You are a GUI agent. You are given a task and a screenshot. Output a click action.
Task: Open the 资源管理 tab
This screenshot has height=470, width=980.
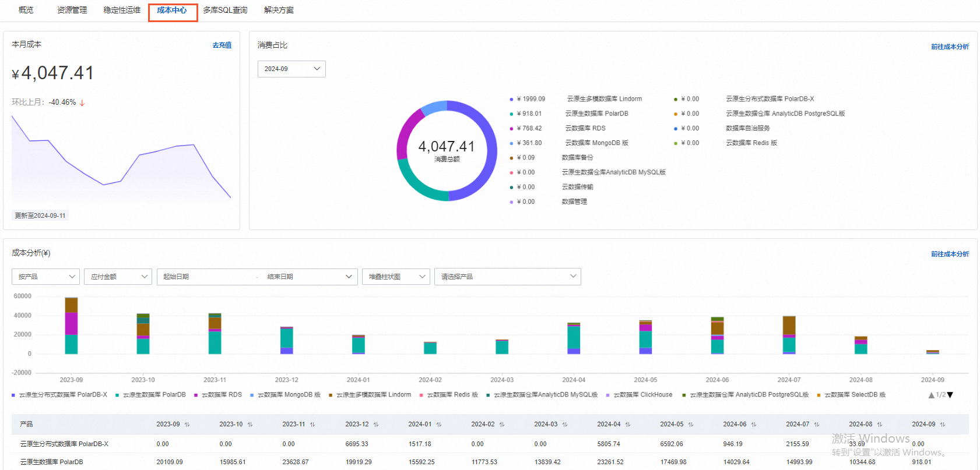[x=72, y=10]
